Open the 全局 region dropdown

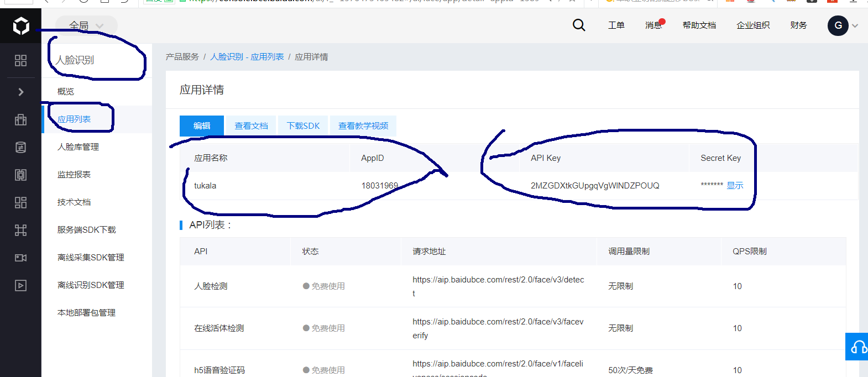[x=86, y=25]
